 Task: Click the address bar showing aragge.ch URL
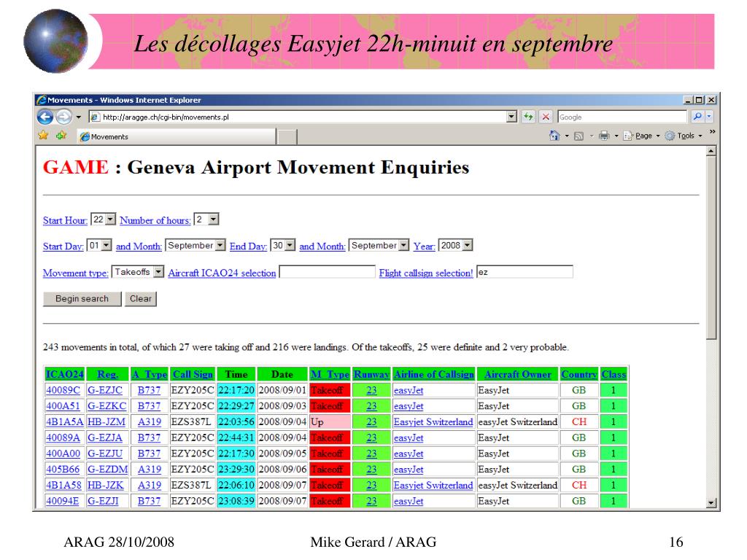point(298,117)
